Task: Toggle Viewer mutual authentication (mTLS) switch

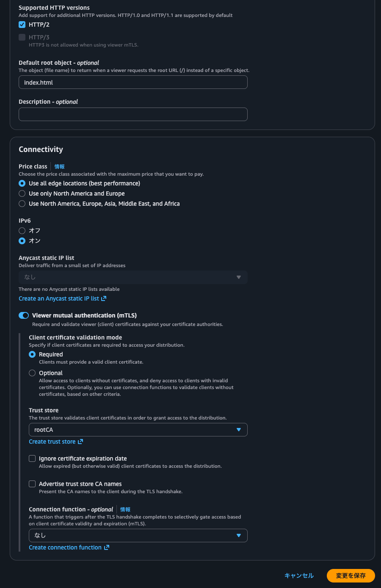Action: [x=24, y=315]
